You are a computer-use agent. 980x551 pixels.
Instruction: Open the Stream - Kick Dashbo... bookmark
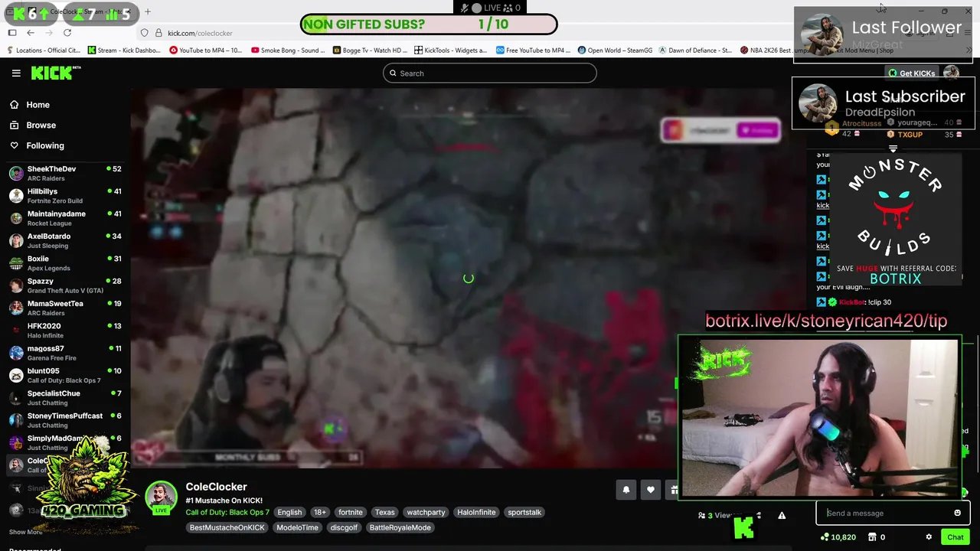coord(125,51)
